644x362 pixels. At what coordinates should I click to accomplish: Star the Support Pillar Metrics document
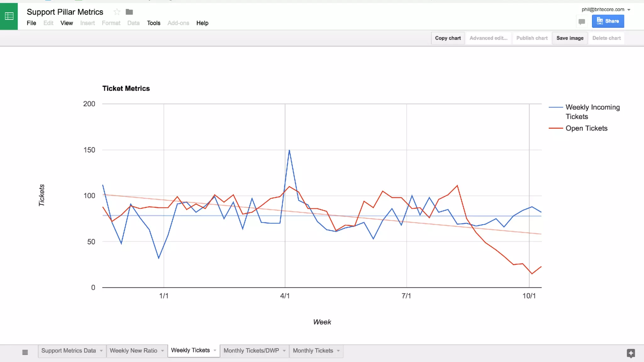coord(117,12)
